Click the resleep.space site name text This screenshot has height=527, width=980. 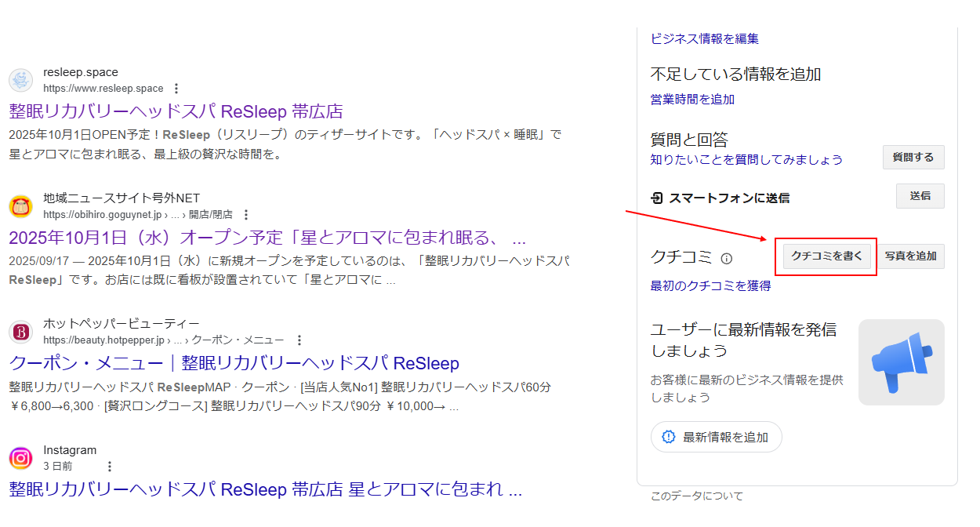click(x=81, y=72)
